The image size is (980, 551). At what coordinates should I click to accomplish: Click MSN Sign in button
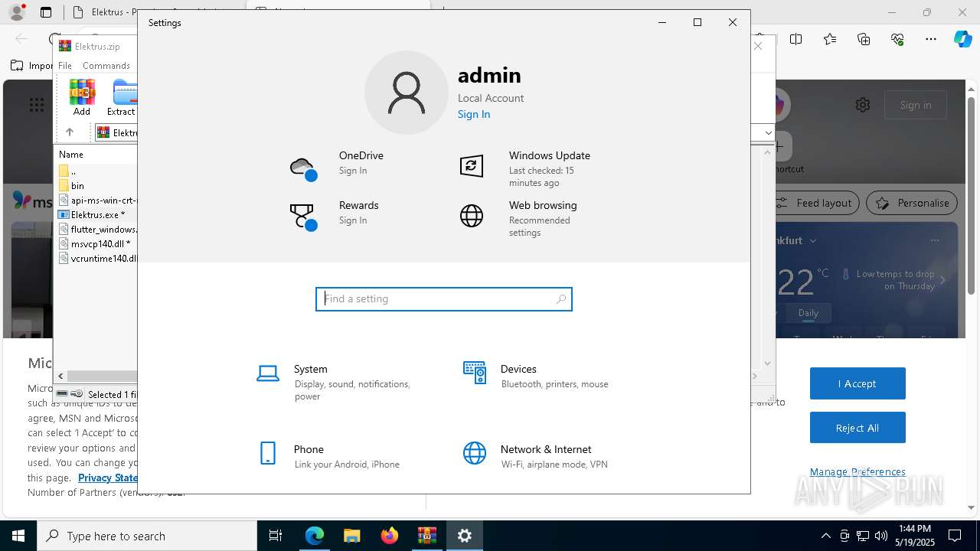pos(916,105)
